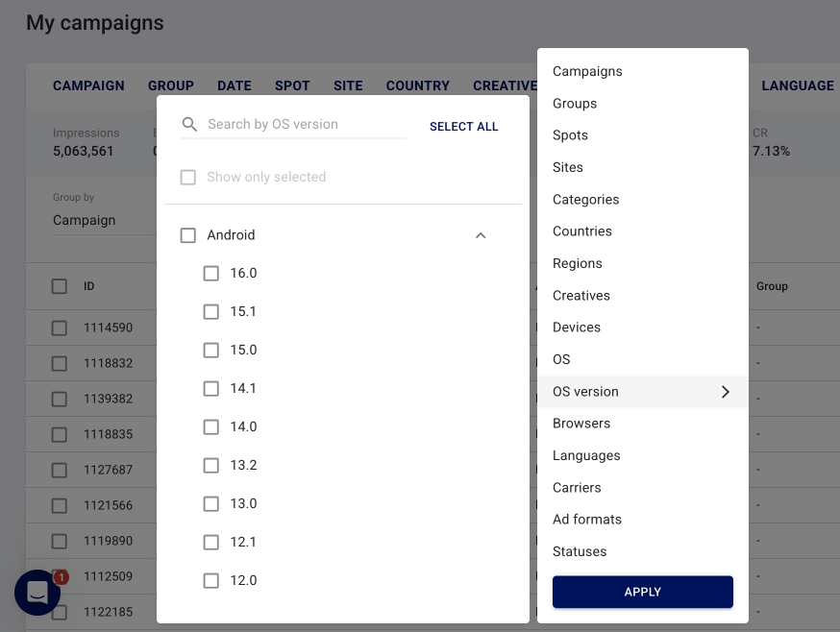Select Countries in the filter list
Viewport: 840px width, 632px height.
[x=582, y=231]
